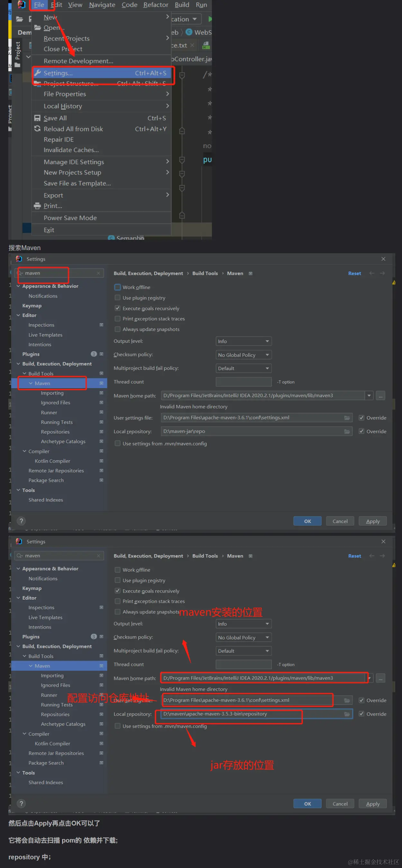Click the floppy disk icon of Save All
Viewport: 402px width, 868px height.
pyautogui.click(x=37, y=118)
